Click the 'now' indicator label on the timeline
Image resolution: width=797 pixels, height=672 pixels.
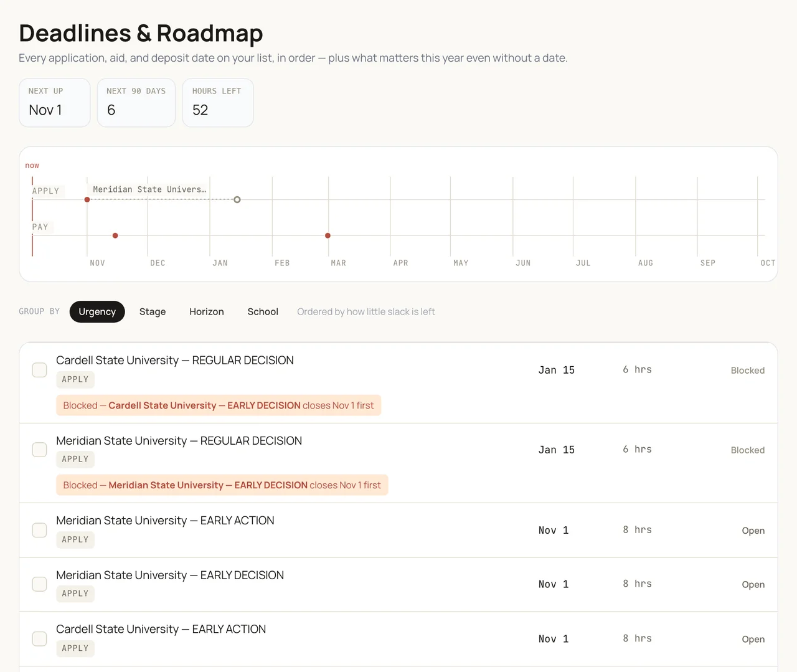[32, 166]
